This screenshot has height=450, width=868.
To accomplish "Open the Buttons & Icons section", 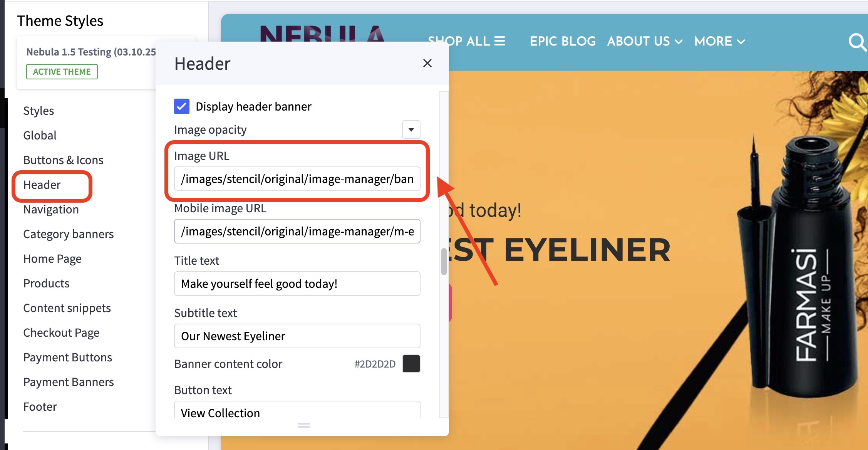I will click(x=63, y=160).
